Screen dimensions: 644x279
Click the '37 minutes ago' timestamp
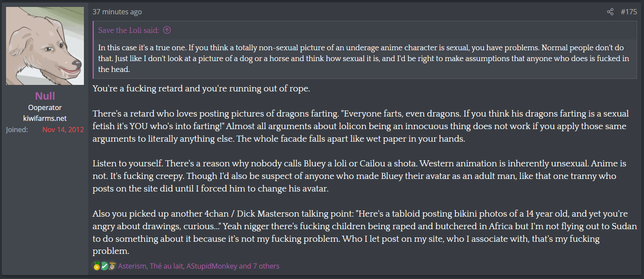click(x=117, y=12)
